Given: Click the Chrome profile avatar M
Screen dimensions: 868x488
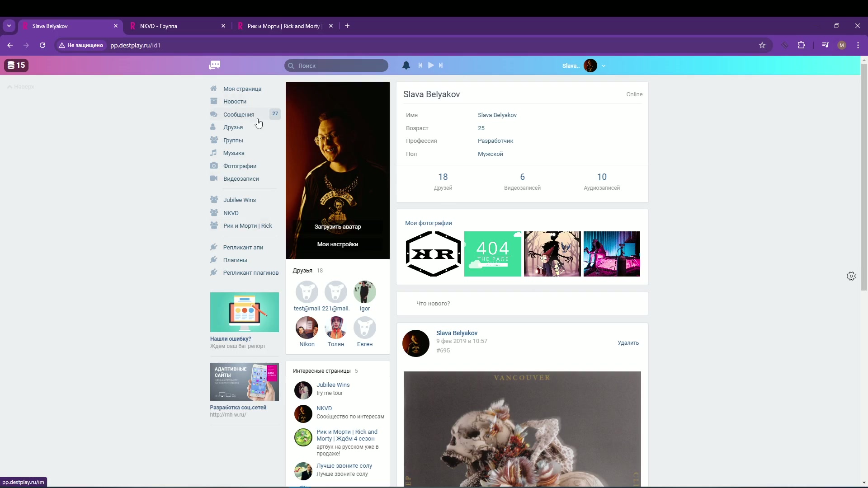Looking at the screenshot, I should coord(842,45).
